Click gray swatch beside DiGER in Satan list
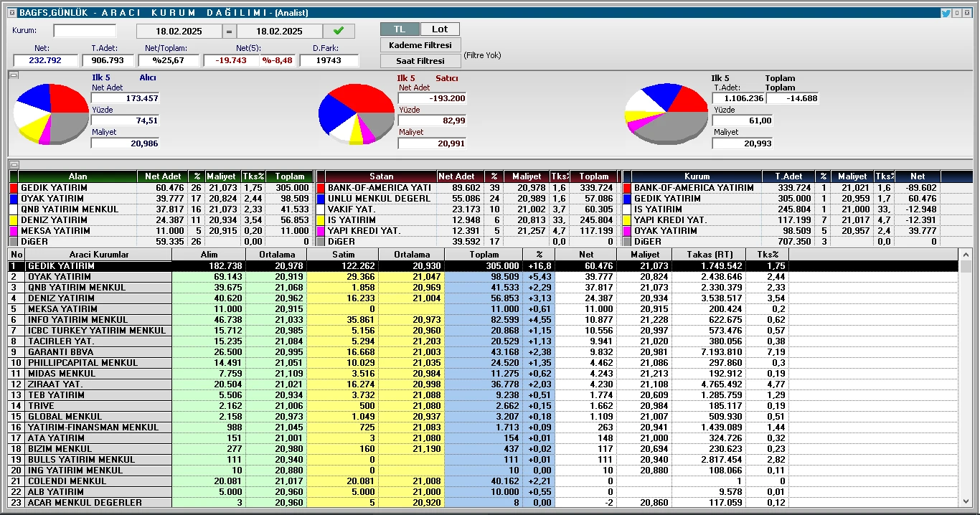Image resolution: width=980 pixels, height=515 pixels. (x=321, y=242)
